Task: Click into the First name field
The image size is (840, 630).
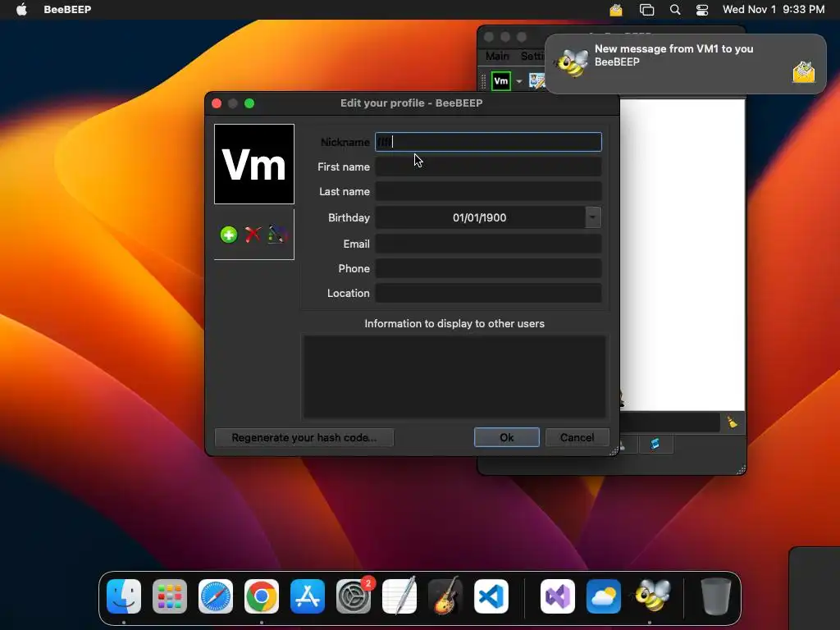Action: point(488,167)
